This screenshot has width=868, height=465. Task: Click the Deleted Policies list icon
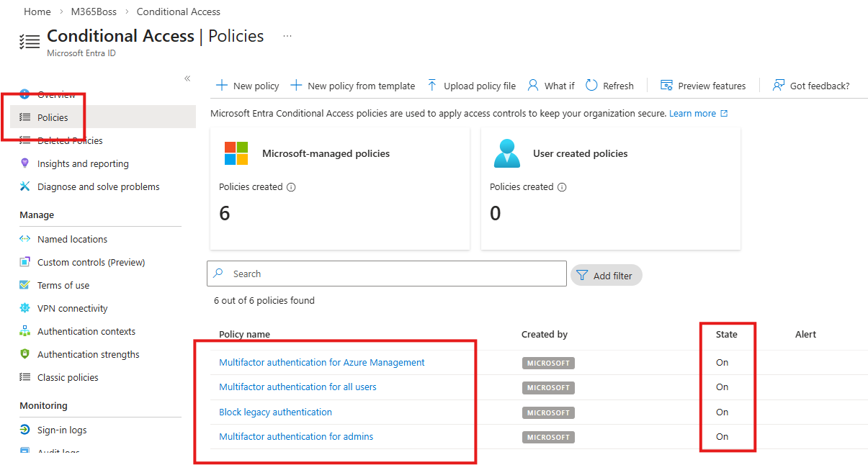pyautogui.click(x=24, y=140)
